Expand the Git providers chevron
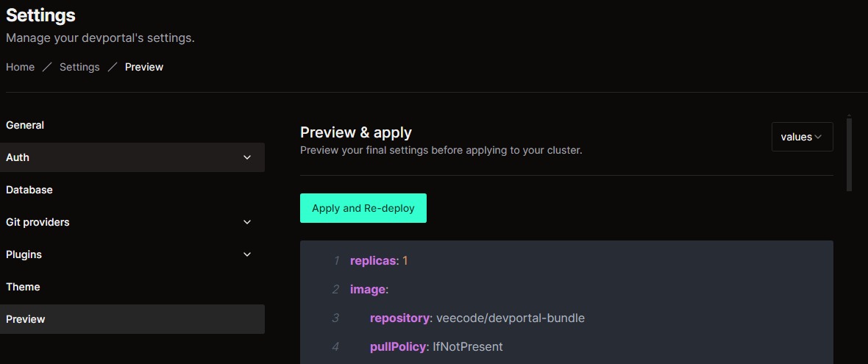 [247, 222]
